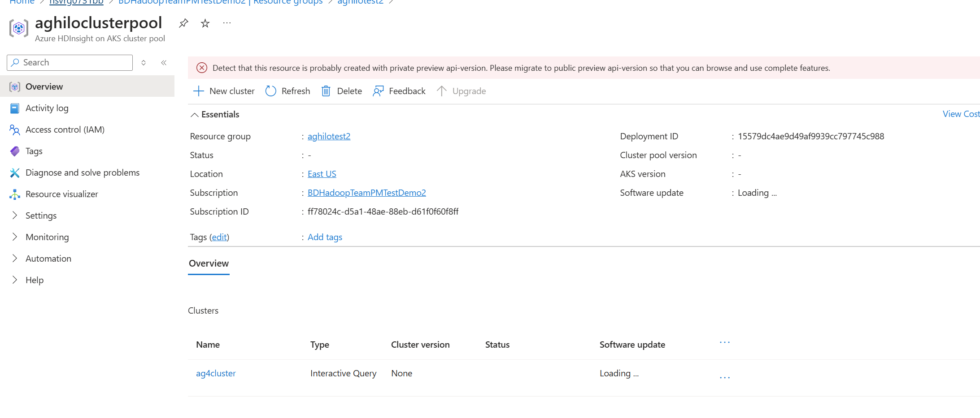
Task: Click the Overview icon in sidebar
Action: (15, 86)
